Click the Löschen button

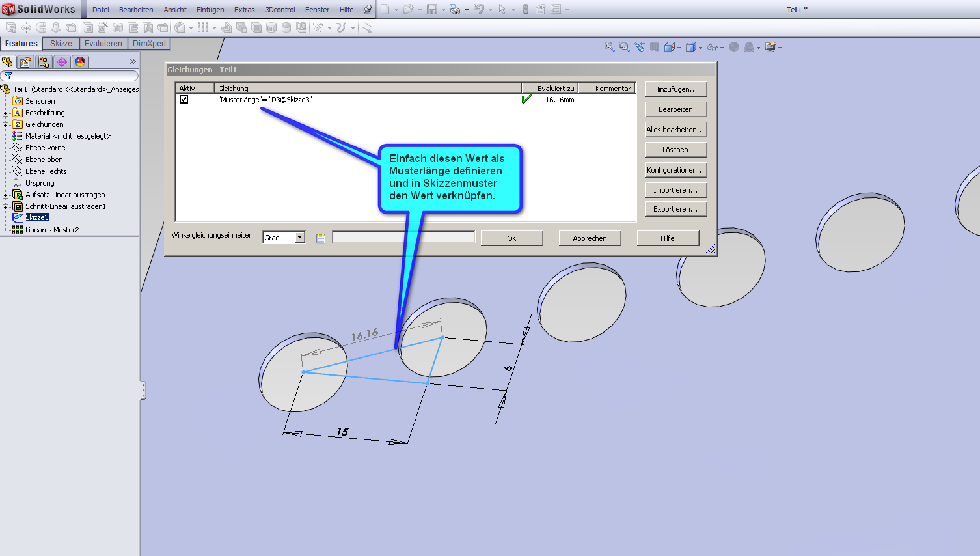(x=675, y=150)
